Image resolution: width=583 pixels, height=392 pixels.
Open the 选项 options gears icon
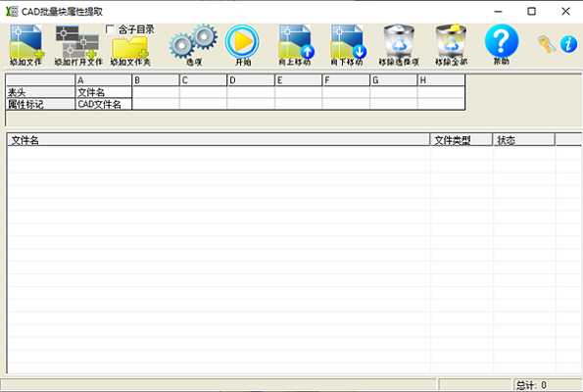click(x=193, y=45)
